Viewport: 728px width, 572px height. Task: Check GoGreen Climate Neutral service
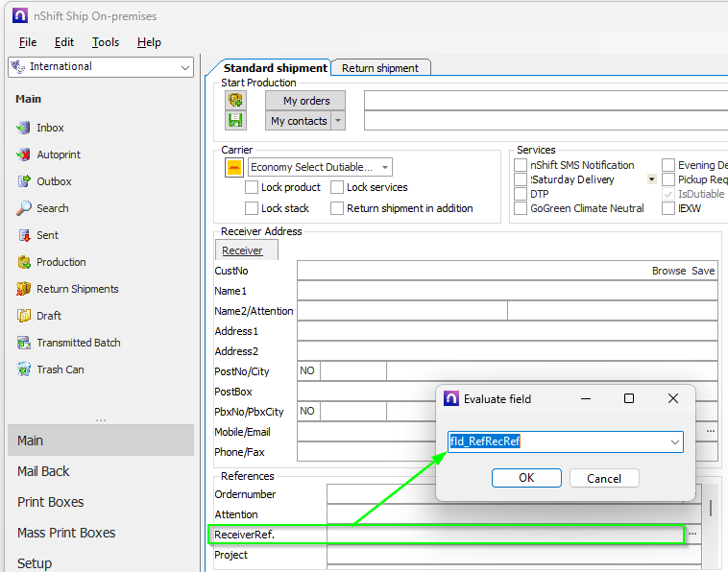[521, 208]
